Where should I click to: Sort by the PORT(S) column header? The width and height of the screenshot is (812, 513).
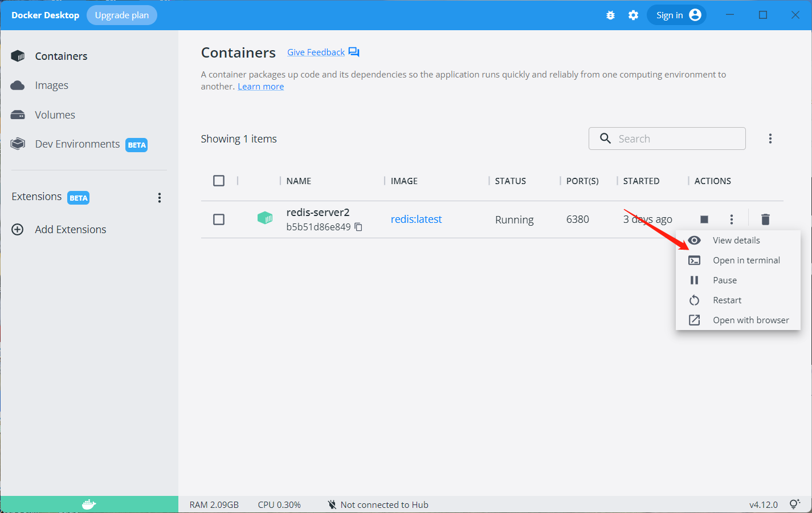pyautogui.click(x=582, y=181)
